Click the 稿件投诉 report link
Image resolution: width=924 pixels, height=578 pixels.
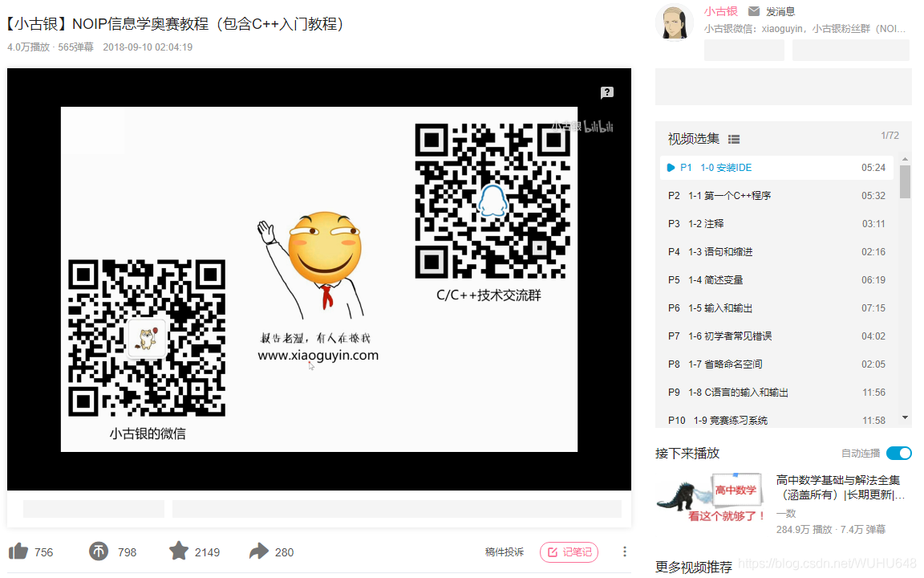(x=505, y=552)
